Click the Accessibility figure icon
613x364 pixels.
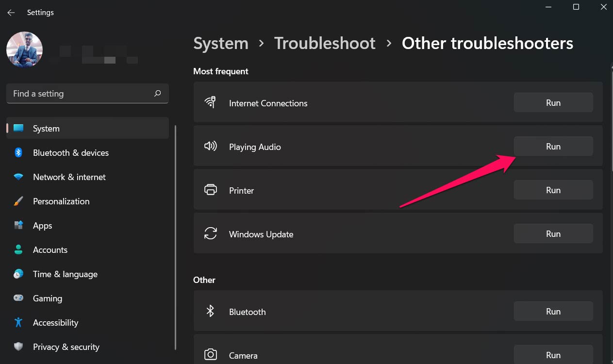[18, 322]
